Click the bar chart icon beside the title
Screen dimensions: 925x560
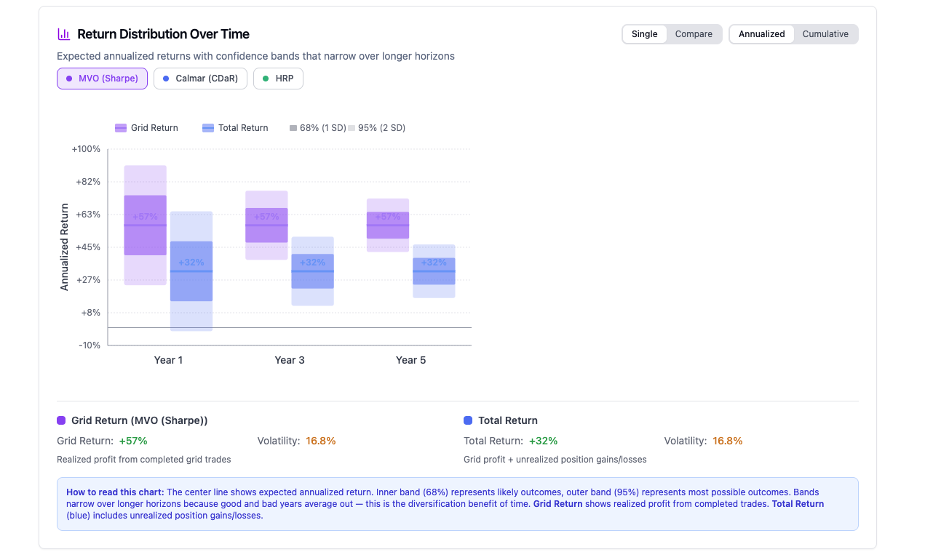pos(63,34)
